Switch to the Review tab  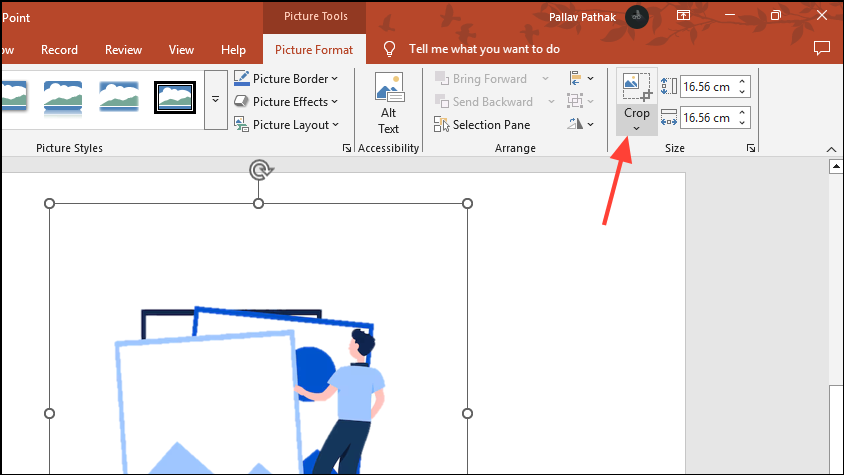point(123,50)
